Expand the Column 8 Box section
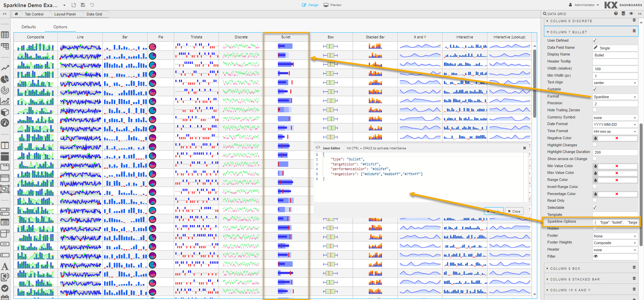The width and height of the screenshot is (644, 300). pos(565,269)
